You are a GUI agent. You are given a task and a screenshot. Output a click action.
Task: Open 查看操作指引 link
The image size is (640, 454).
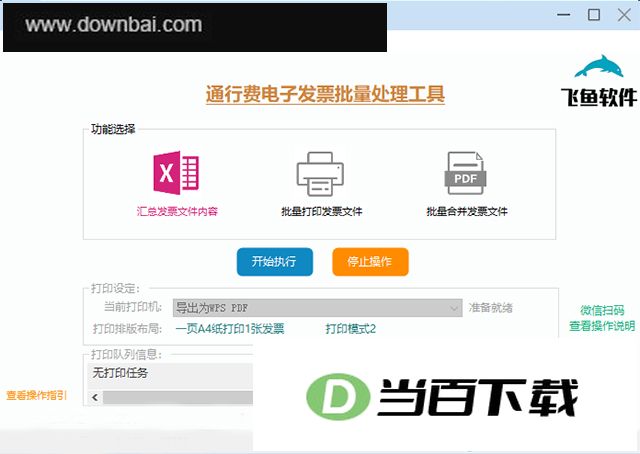coord(36,395)
